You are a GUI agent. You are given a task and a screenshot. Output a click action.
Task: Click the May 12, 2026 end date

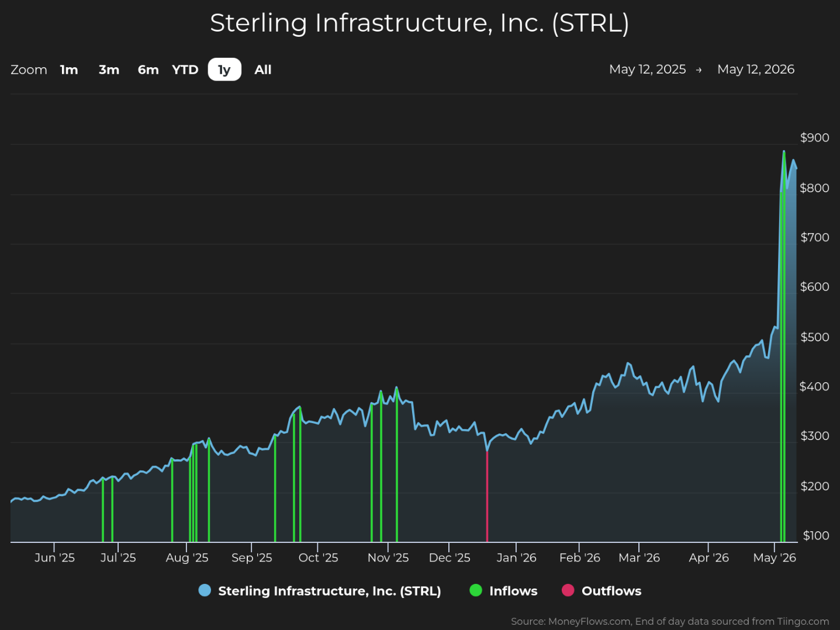[x=756, y=70]
